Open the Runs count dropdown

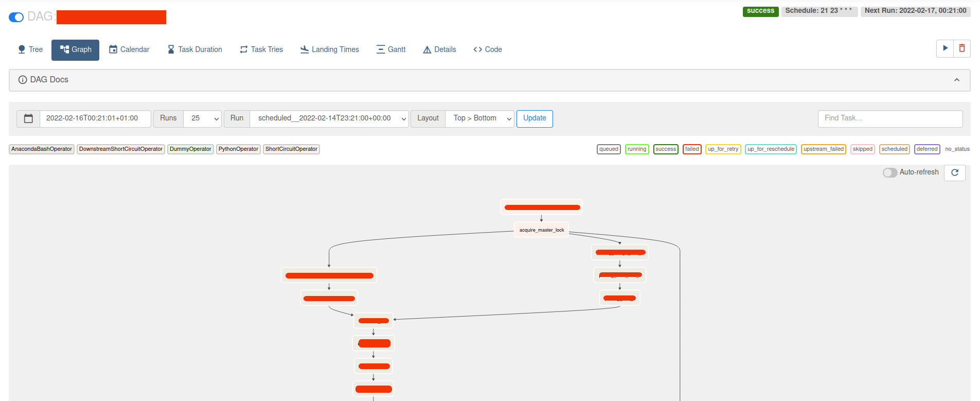(x=202, y=118)
